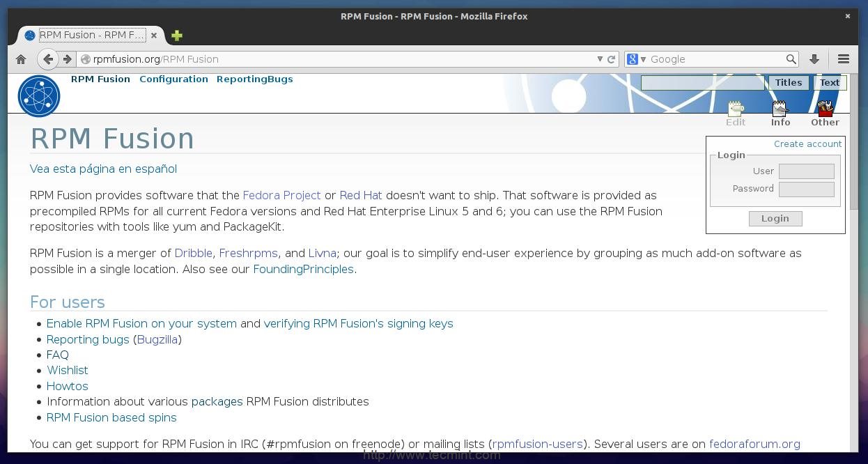Open the Create account link
The height and width of the screenshot is (464, 868).
pos(807,144)
